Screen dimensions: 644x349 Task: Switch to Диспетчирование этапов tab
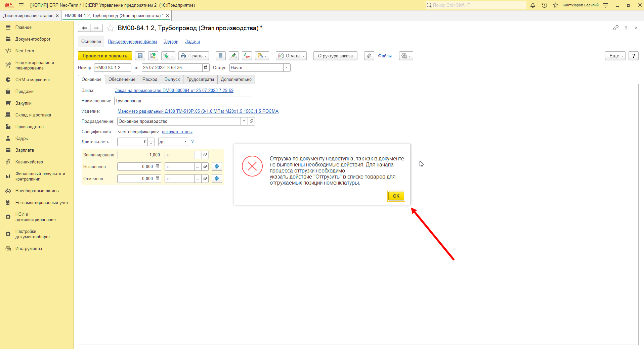[x=28, y=16]
